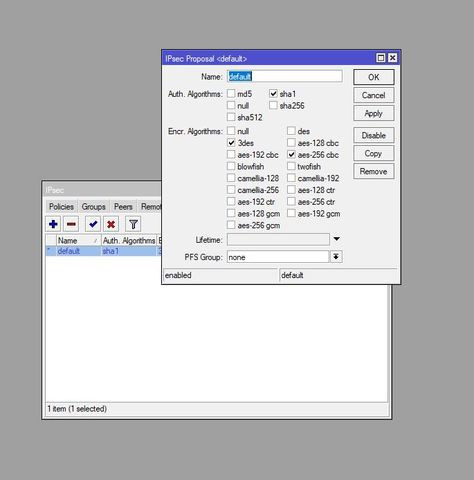The image size is (474, 480).
Task: Check camellia-192 encryption
Action: click(291, 178)
